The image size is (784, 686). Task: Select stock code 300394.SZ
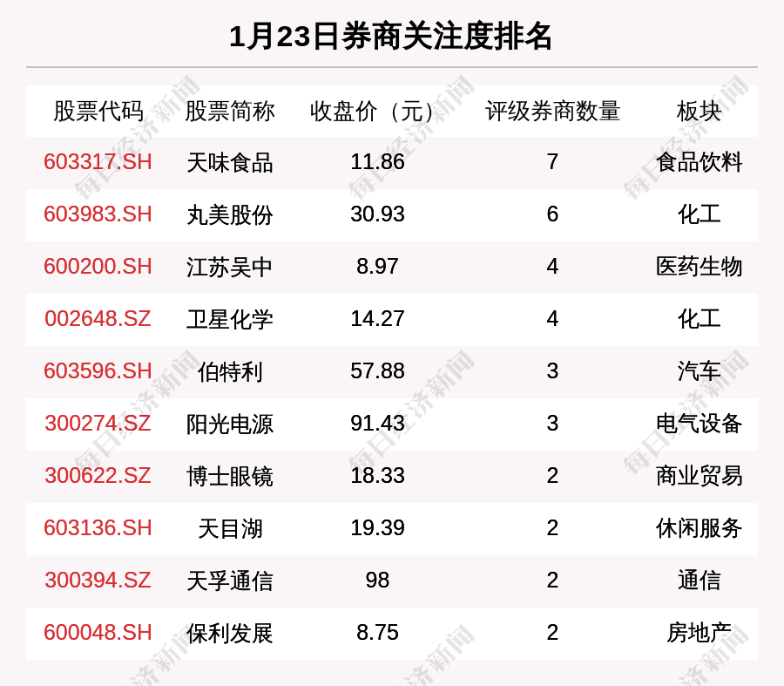click(98, 581)
